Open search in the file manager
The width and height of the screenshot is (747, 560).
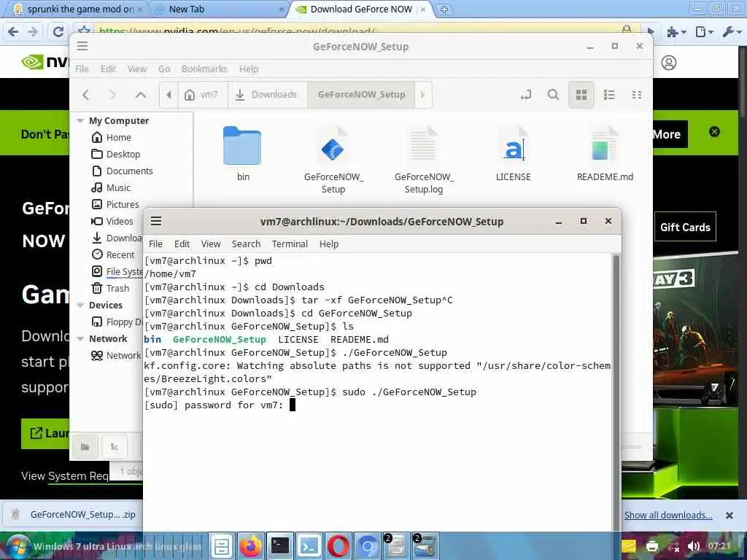[x=553, y=95]
